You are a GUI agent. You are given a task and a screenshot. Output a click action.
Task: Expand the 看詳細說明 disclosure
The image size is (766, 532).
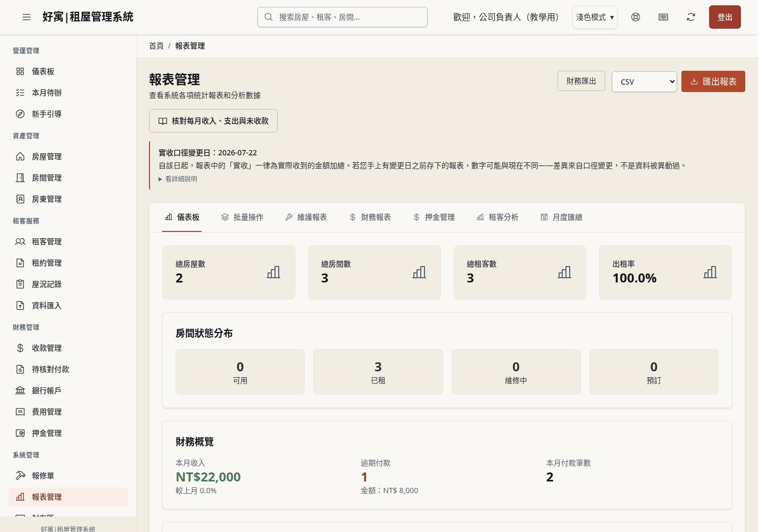[x=178, y=179]
